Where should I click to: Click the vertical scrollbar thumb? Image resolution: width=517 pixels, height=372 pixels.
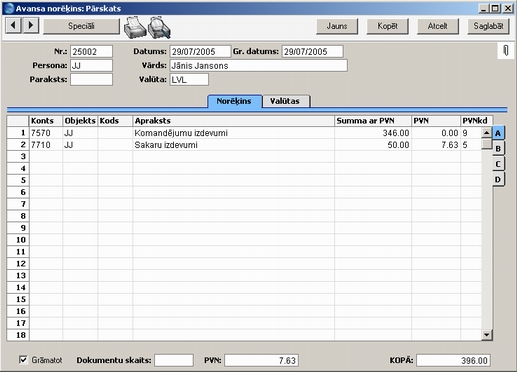(487, 144)
